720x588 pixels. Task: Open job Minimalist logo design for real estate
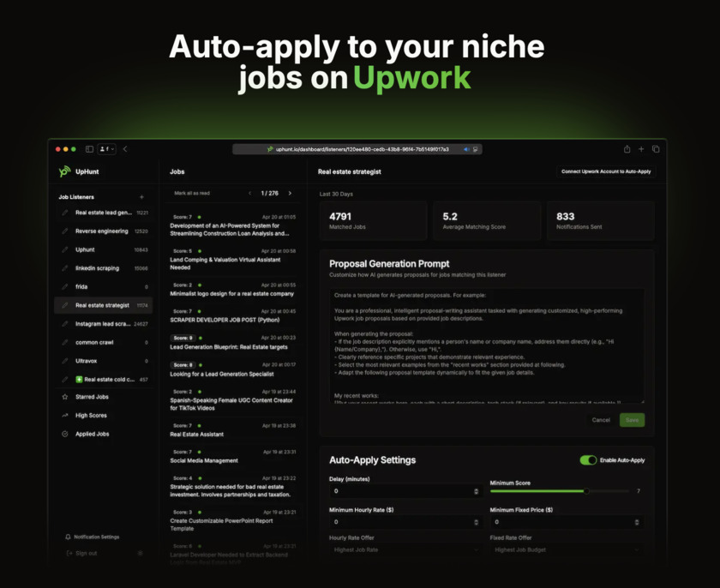click(x=233, y=290)
